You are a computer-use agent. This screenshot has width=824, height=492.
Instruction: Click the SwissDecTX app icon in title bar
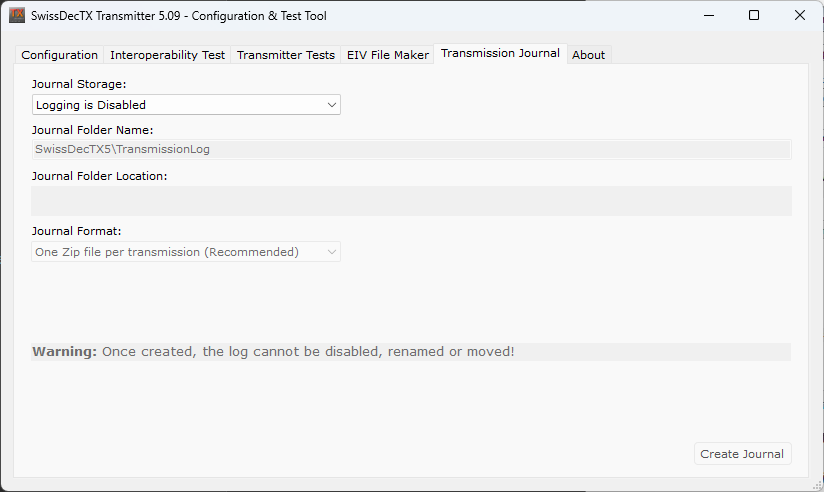pos(17,15)
